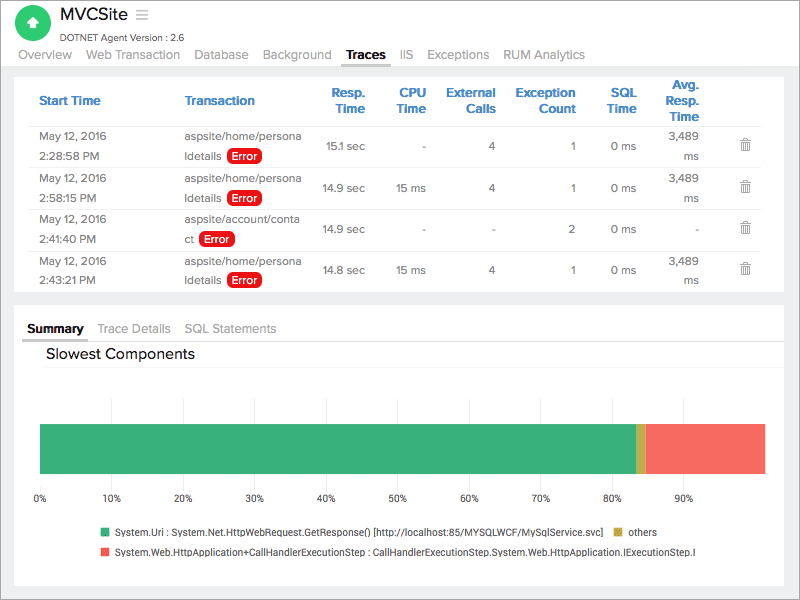Delete the aspsite/account/contact trace
The width and height of the screenshot is (800, 600).
pyautogui.click(x=745, y=228)
